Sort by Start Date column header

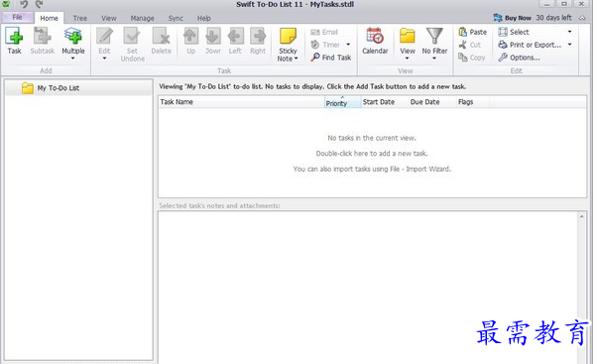point(385,102)
